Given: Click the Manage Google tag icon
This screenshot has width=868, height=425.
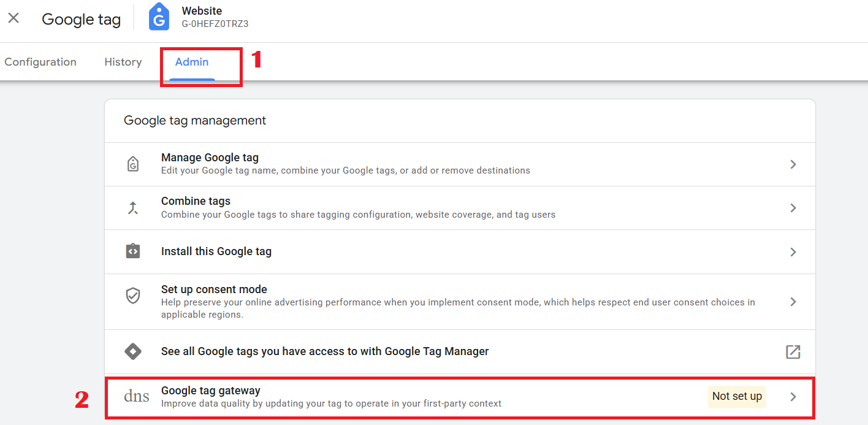Looking at the screenshot, I should pos(133,164).
